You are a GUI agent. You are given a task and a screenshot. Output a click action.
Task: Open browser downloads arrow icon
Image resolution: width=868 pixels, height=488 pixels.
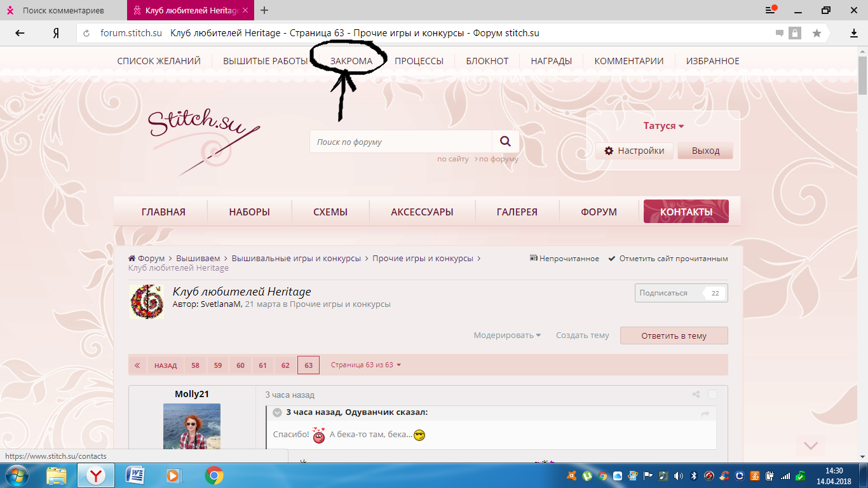pyautogui.click(x=854, y=33)
